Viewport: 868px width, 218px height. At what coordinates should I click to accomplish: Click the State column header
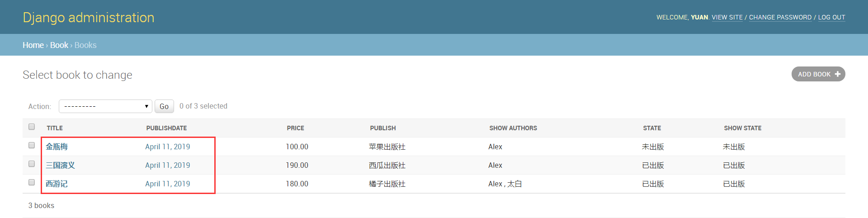pyautogui.click(x=652, y=128)
